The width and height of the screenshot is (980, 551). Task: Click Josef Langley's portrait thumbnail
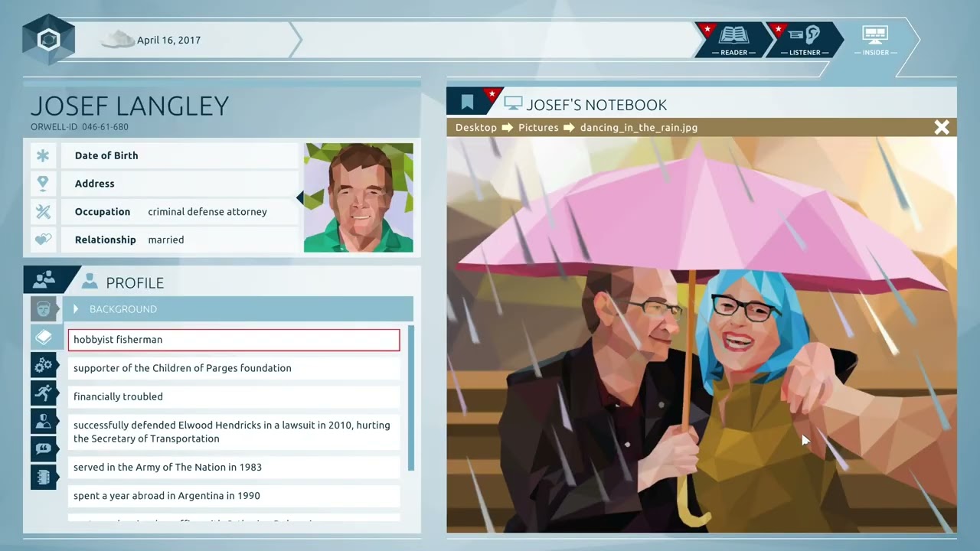(x=358, y=197)
